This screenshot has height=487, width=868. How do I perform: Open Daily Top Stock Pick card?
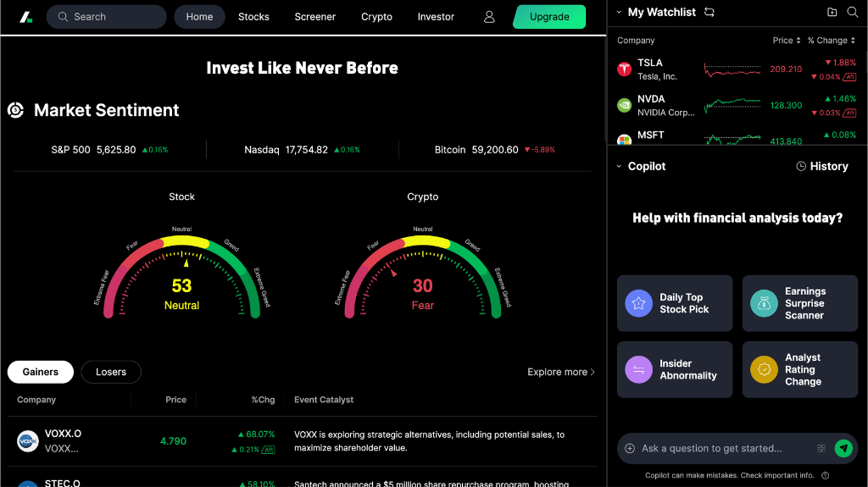pyautogui.click(x=675, y=303)
